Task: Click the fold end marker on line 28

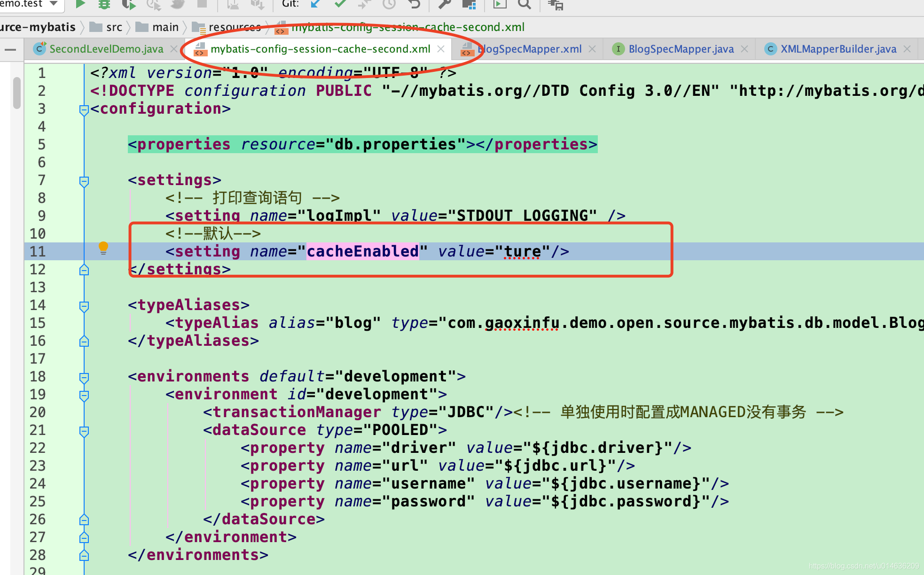Action: pos(84,555)
